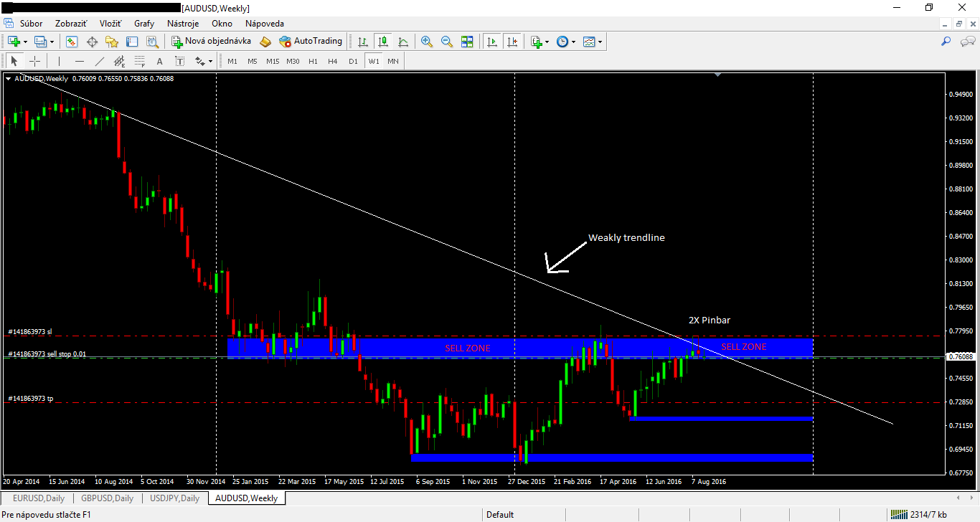
Task: Switch timeframe to M15
Action: pos(273,62)
